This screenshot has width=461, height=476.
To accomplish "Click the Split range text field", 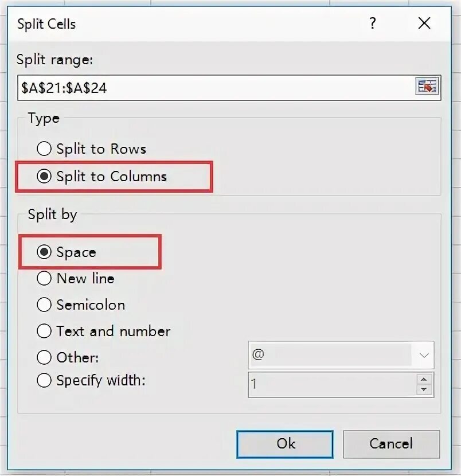I will (216, 88).
